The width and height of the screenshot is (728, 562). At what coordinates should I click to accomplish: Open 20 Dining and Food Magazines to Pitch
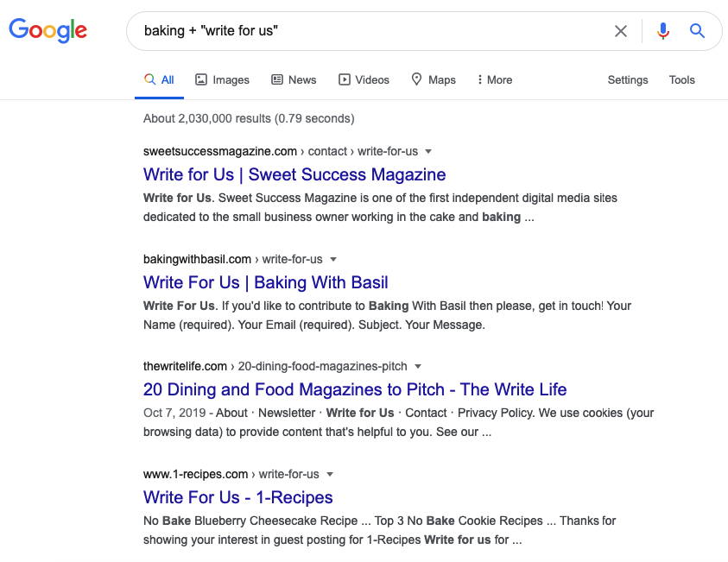pyautogui.click(x=355, y=389)
